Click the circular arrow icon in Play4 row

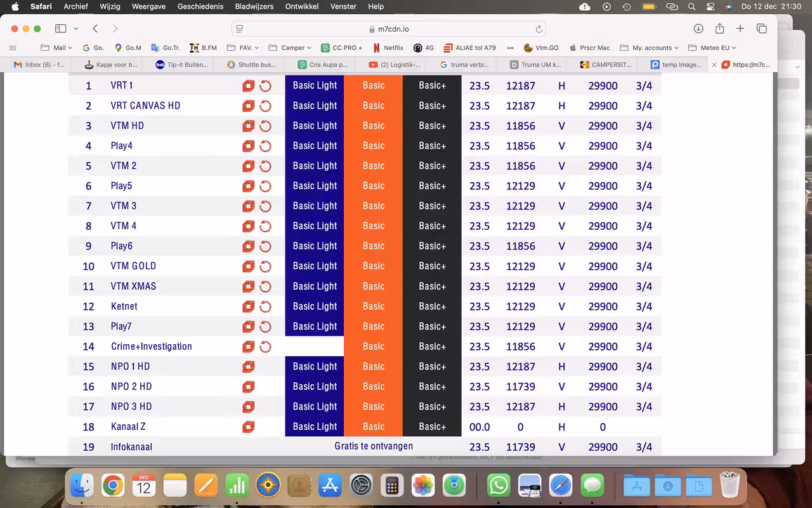coord(265,146)
